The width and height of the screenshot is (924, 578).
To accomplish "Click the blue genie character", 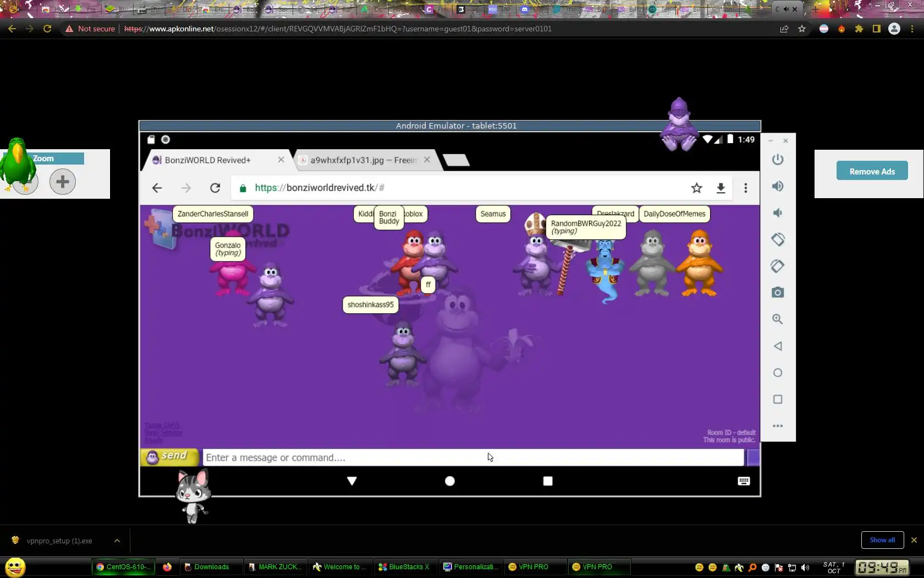I will 605,271.
